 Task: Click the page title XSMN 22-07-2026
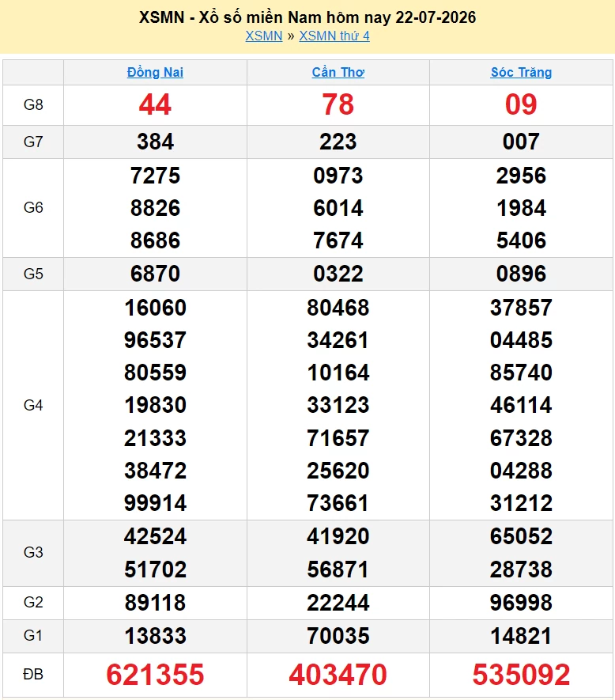click(x=307, y=17)
